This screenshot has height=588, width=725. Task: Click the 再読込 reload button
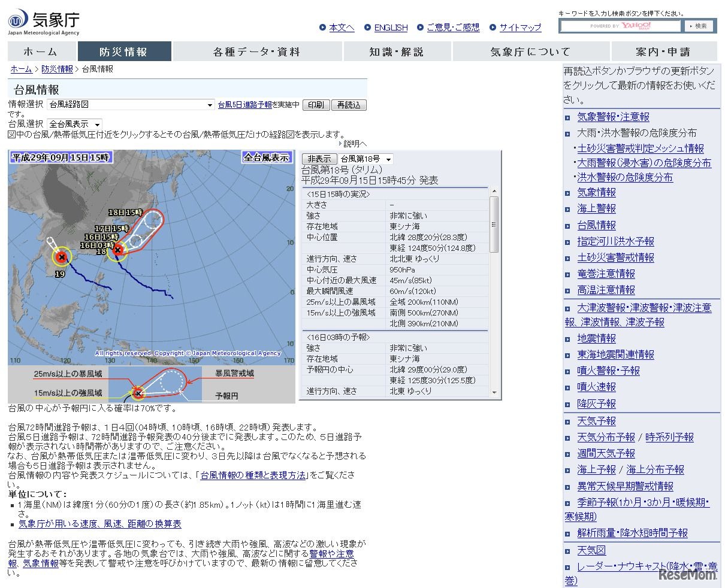click(349, 104)
